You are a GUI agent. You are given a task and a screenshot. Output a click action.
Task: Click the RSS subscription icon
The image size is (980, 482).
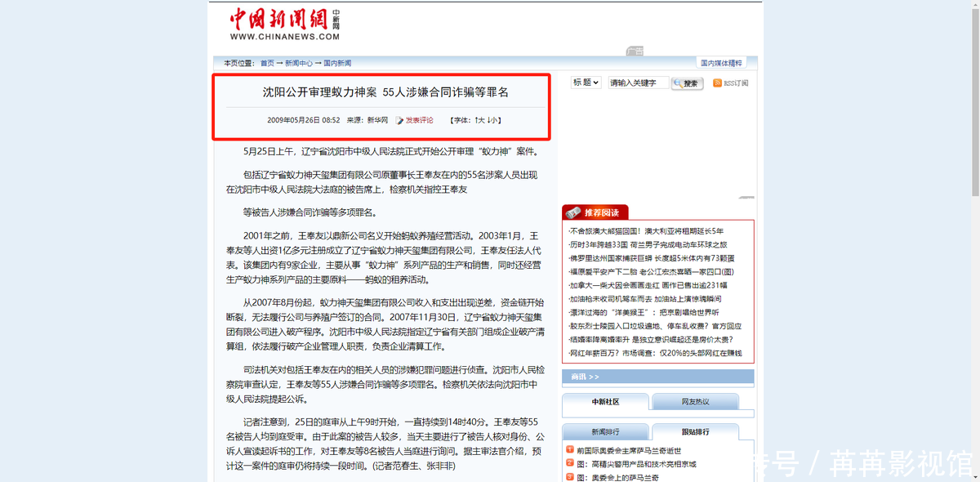tap(717, 83)
